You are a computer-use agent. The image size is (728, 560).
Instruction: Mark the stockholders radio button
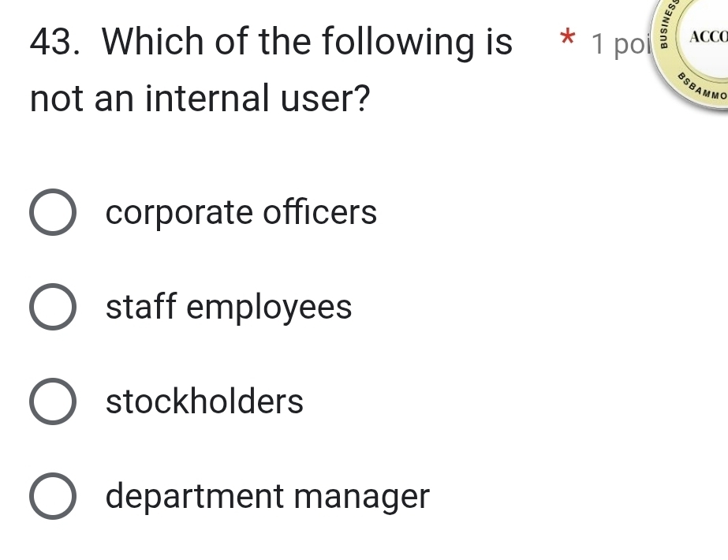tap(54, 401)
